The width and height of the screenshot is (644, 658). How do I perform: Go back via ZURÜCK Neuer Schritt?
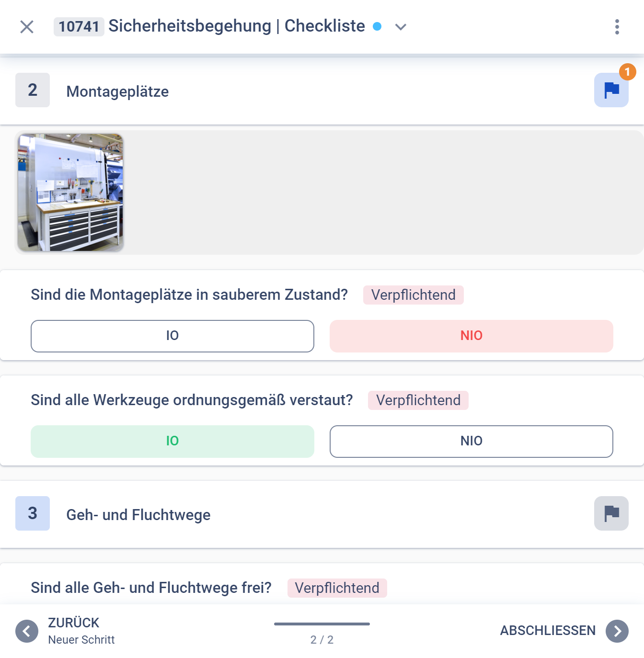[73, 630]
